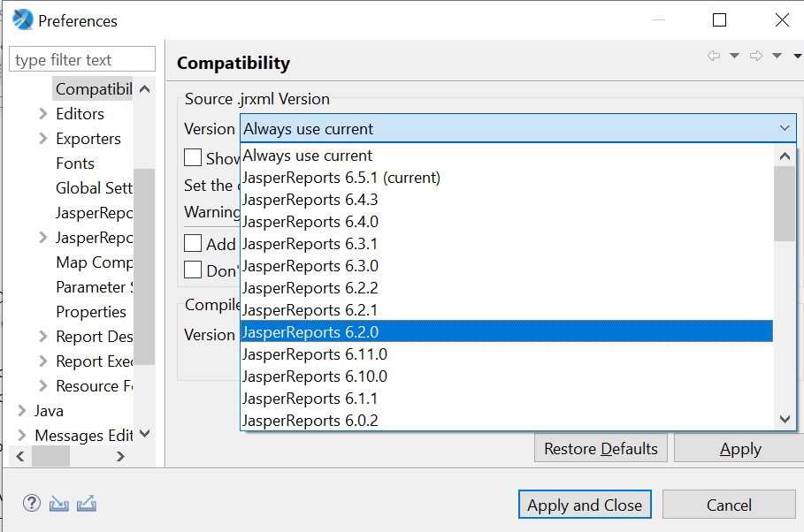Screen dimensions: 804x532
Task: Select the Properties tree item
Action: tap(91, 311)
